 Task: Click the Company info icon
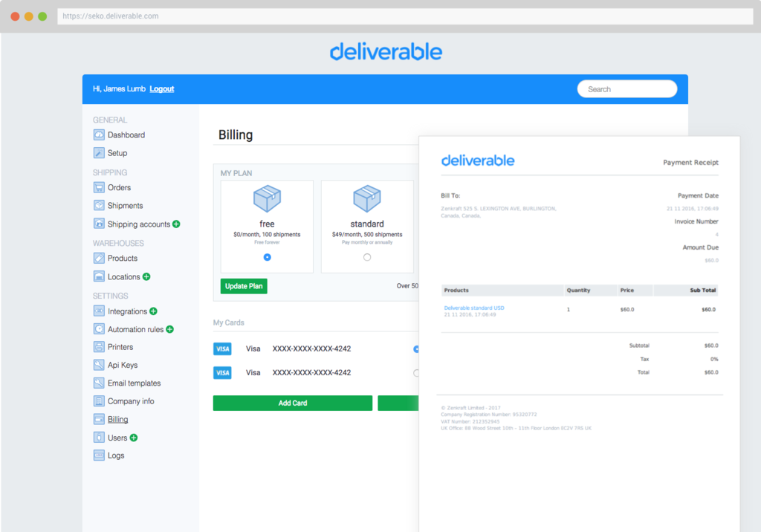tap(99, 401)
